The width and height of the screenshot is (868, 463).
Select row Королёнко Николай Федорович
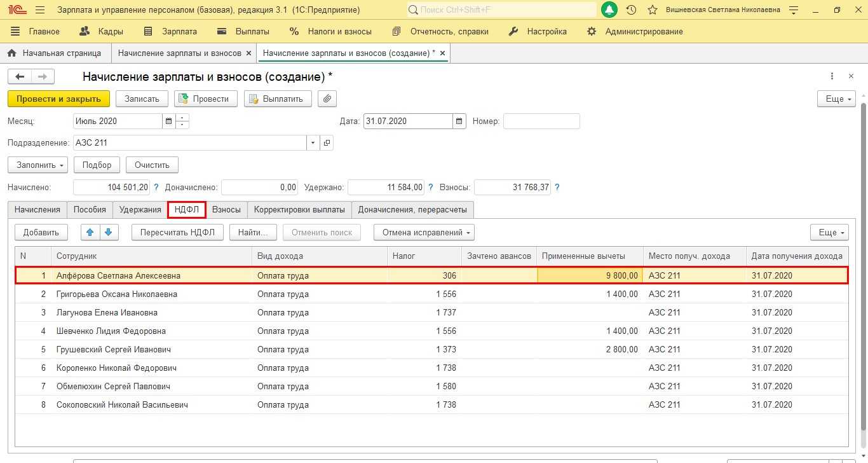click(x=431, y=368)
